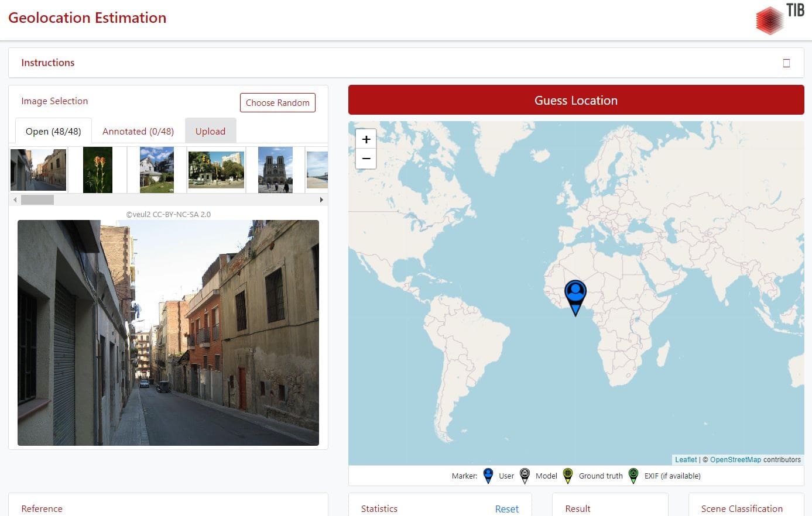This screenshot has height=516, width=812.
Task: Open the Upload tab
Action: click(210, 131)
